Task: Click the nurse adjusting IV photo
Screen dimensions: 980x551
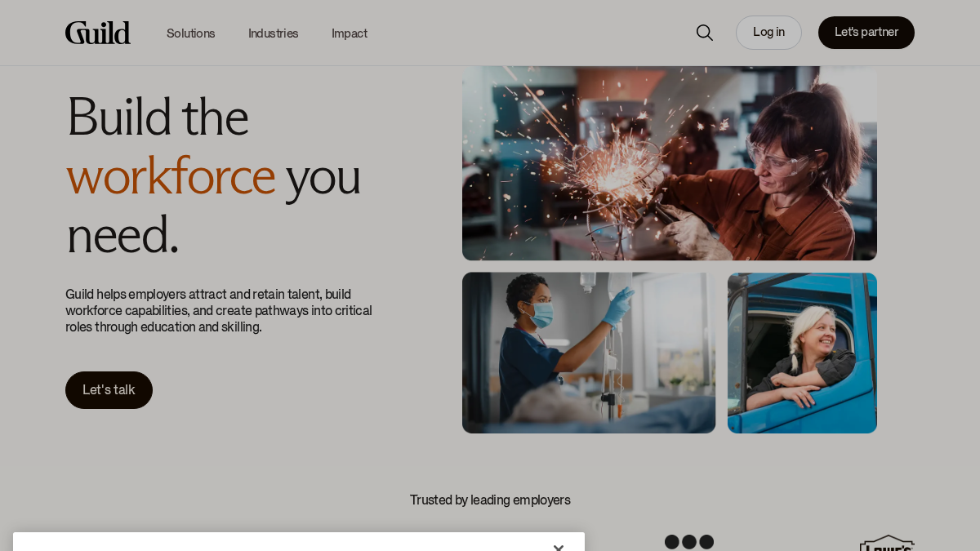Action: 589,353
